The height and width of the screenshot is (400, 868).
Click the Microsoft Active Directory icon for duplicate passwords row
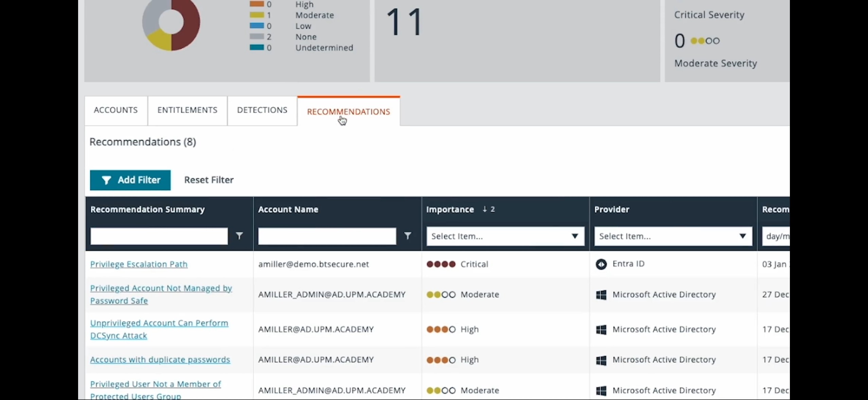point(602,359)
